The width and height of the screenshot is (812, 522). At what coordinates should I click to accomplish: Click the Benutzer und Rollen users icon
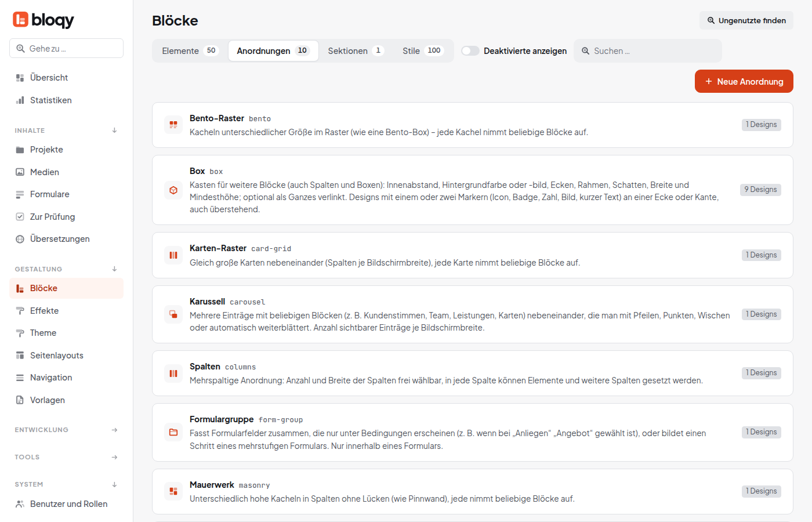[x=20, y=504]
